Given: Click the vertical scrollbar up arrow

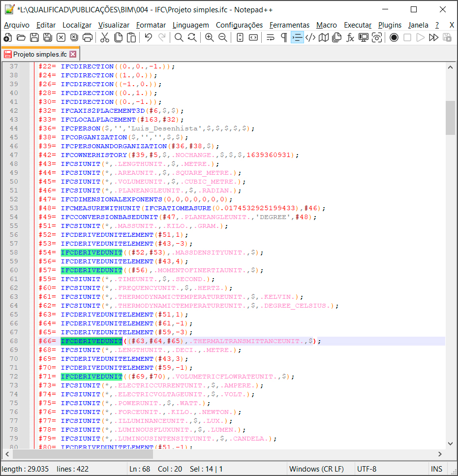Looking at the screenshot, I should click(451, 67).
